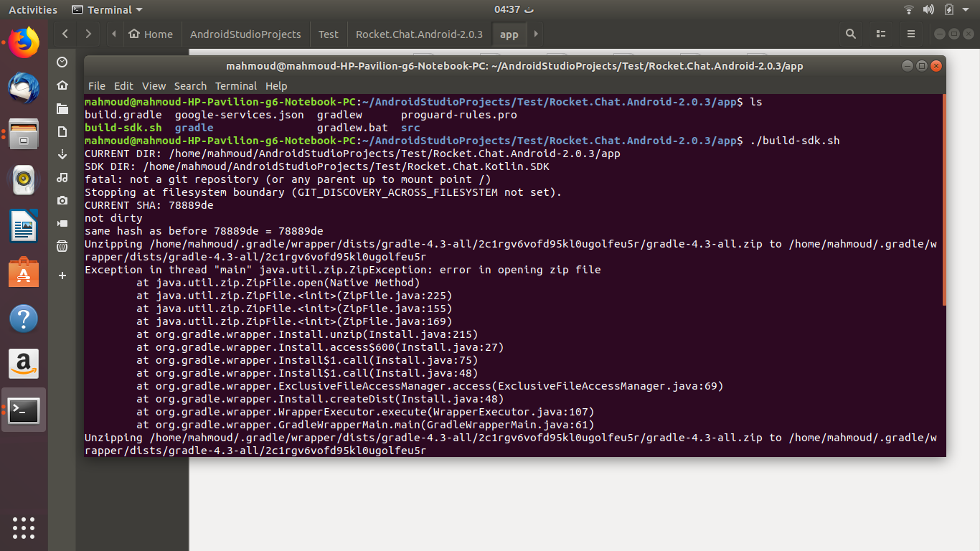This screenshot has width=980, height=551.
Task: Go back in the Files window
Action: pyautogui.click(x=65, y=34)
